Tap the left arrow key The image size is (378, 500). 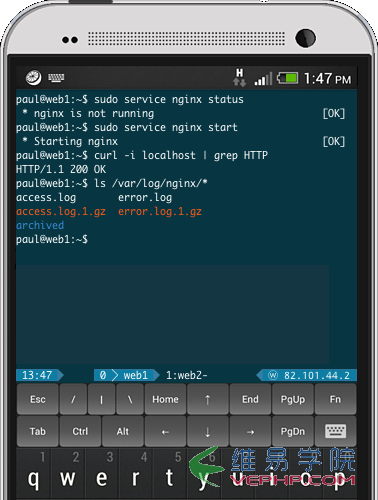165,431
